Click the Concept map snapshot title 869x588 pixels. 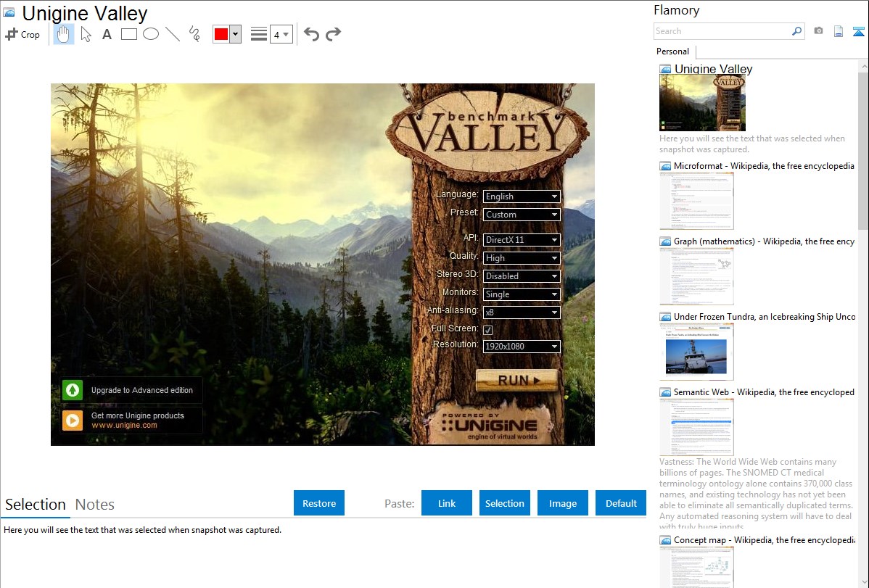[x=764, y=540]
